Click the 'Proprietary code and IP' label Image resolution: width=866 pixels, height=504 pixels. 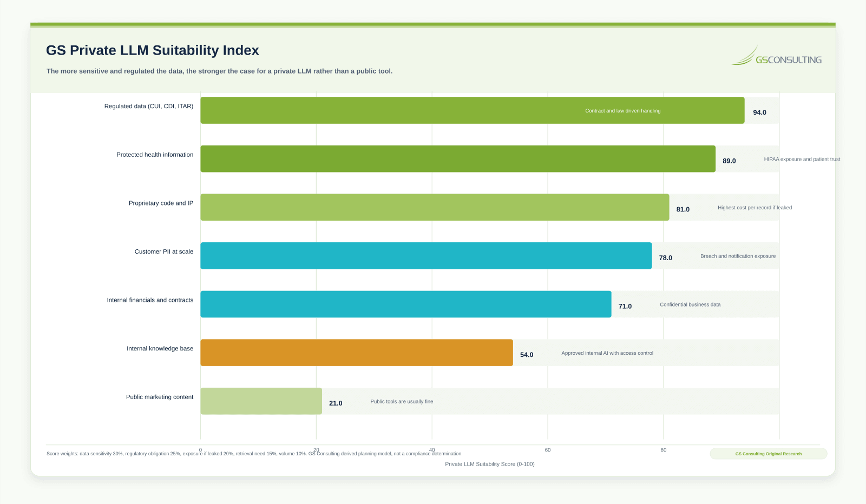pyautogui.click(x=161, y=203)
